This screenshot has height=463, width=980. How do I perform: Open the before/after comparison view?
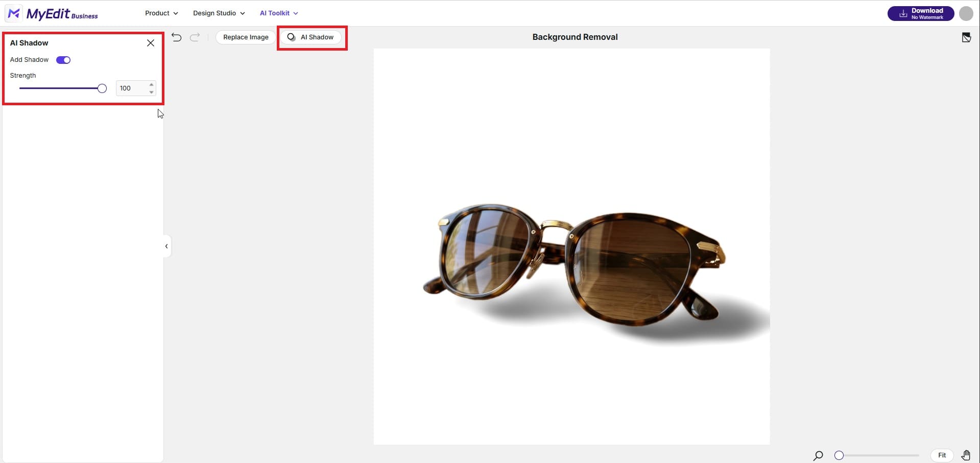coord(966,37)
